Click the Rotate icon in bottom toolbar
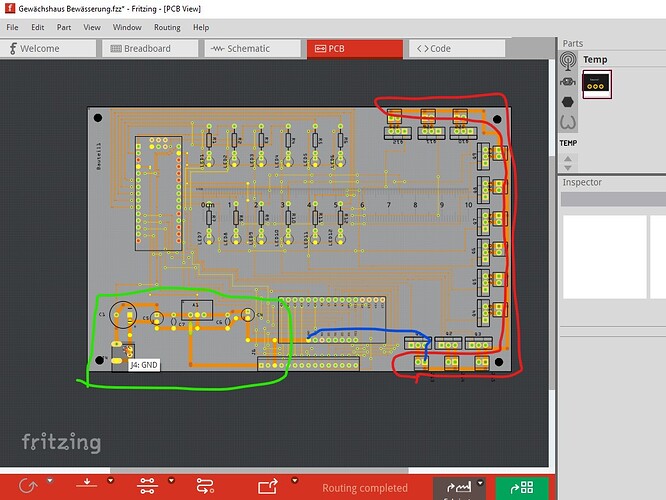The width and height of the screenshot is (666, 500). click(x=28, y=486)
